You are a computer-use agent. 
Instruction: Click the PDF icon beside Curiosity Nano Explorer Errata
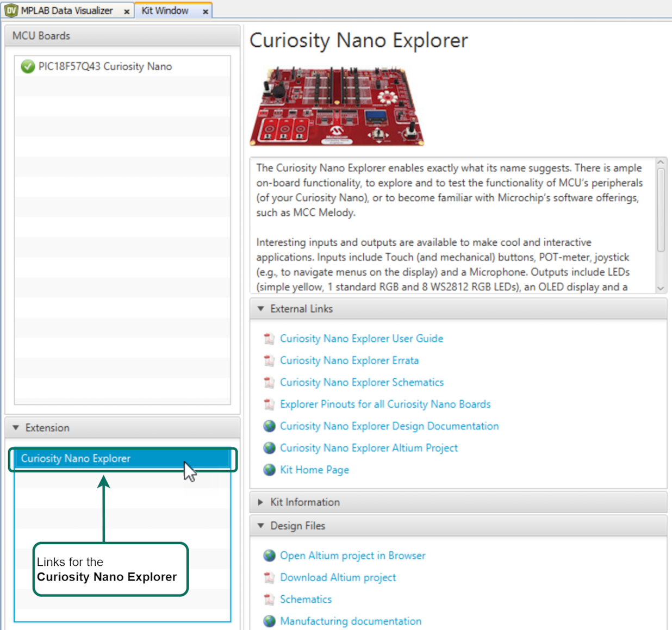point(269,360)
